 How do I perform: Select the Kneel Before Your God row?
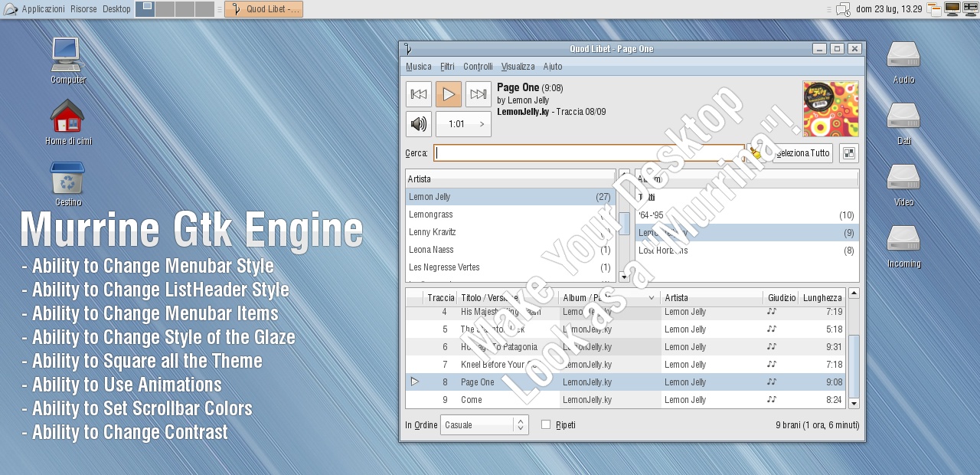click(626, 365)
